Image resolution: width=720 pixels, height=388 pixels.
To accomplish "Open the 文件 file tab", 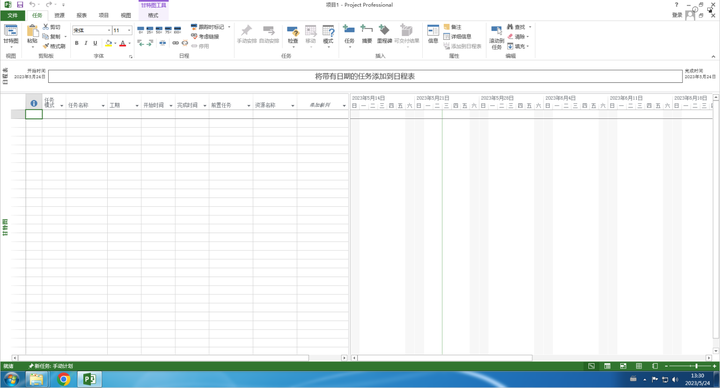I will pos(12,15).
